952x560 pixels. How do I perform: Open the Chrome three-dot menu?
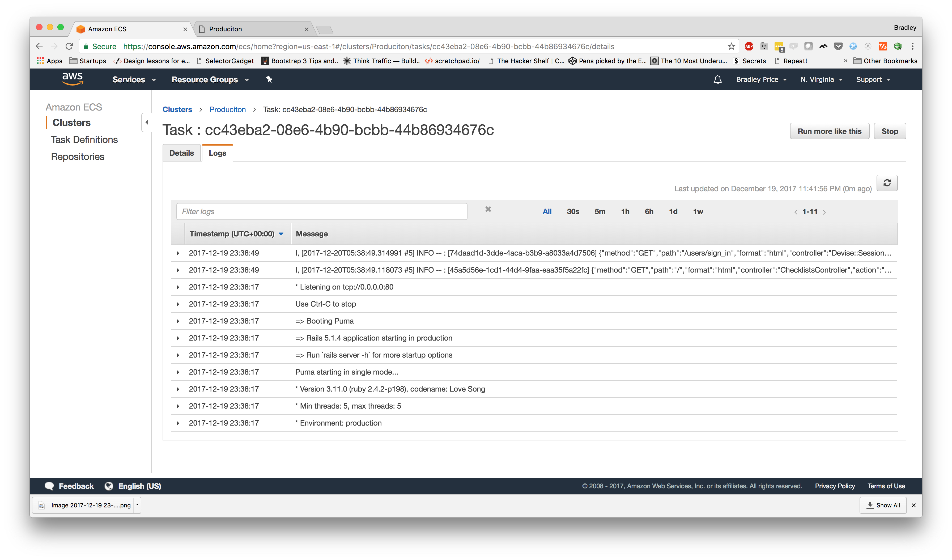912,46
